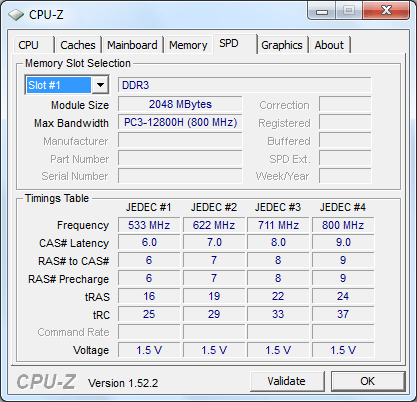Click the 622 MHz frequency cell

(x=214, y=225)
